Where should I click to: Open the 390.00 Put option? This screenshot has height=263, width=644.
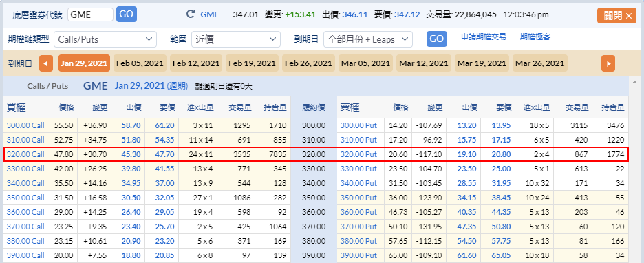(x=358, y=255)
